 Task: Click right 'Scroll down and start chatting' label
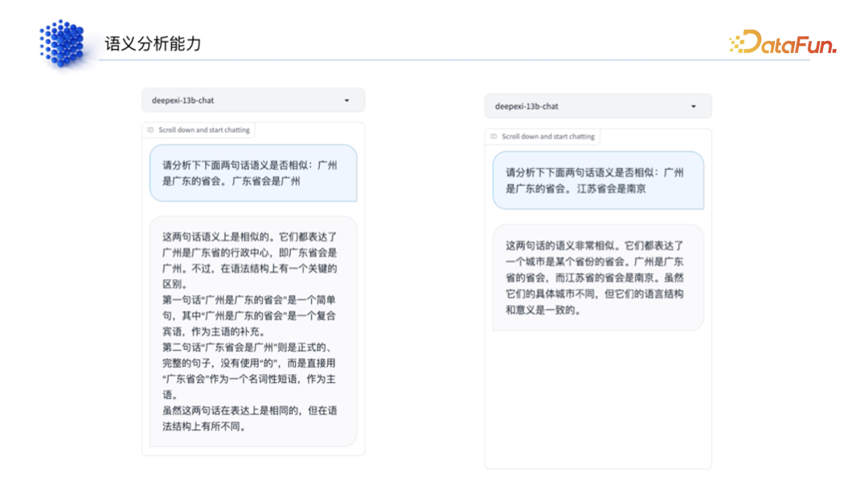pos(548,137)
